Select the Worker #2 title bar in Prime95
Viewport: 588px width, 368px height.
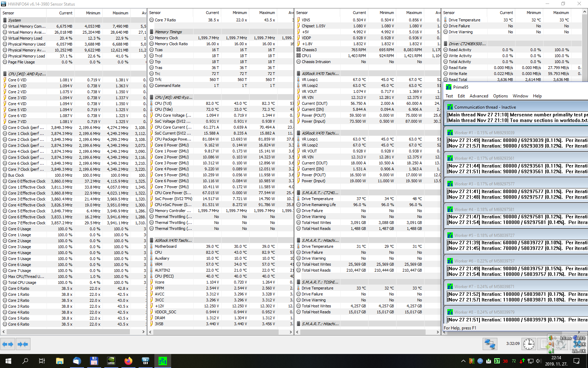coord(517,158)
